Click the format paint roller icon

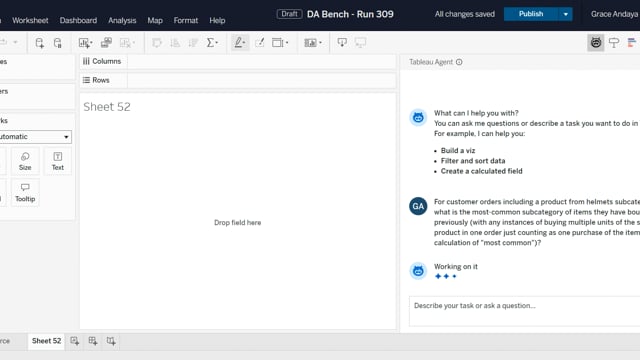(x=614, y=42)
